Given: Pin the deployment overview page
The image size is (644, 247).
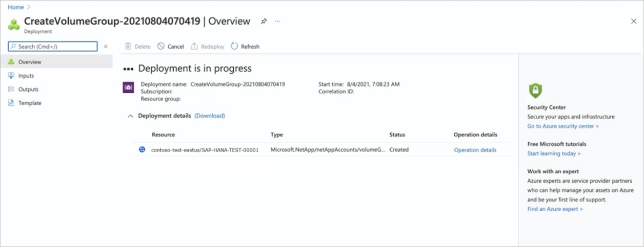Looking at the screenshot, I should pyautogui.click(x=264, y=22).
